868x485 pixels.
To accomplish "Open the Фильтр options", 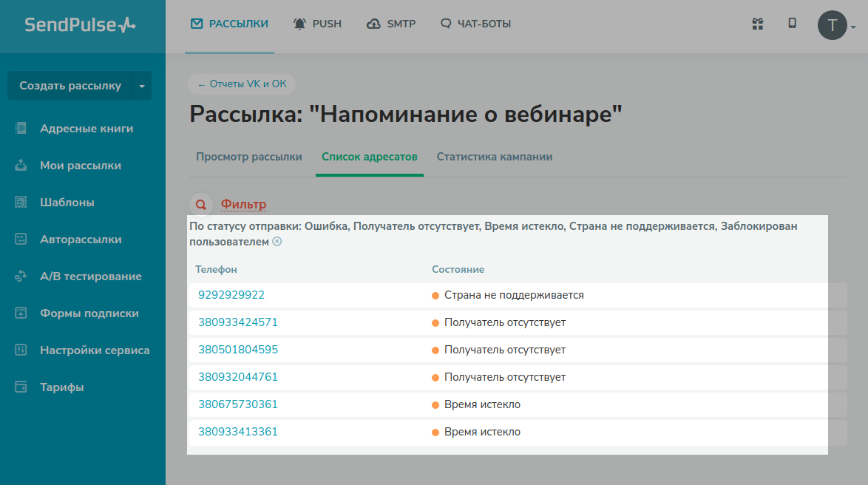I will tap(243, 204).
